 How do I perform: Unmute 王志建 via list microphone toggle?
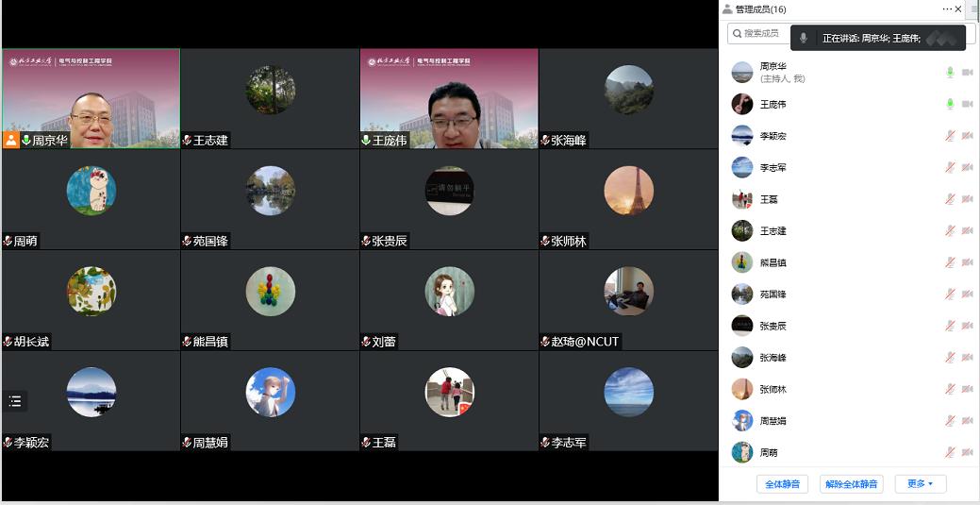coord(950,231)
